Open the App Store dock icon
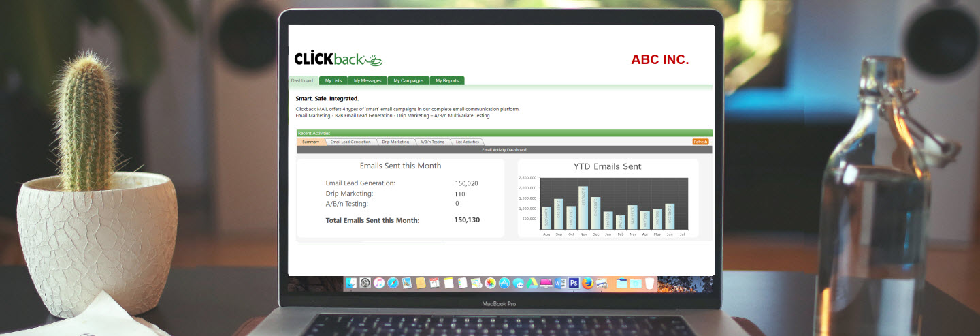This screenshot has height=336, width=980. (504, 283)
